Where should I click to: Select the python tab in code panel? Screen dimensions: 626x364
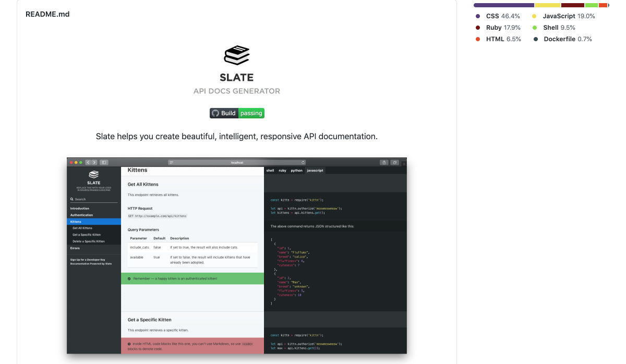tap(296, 171)
